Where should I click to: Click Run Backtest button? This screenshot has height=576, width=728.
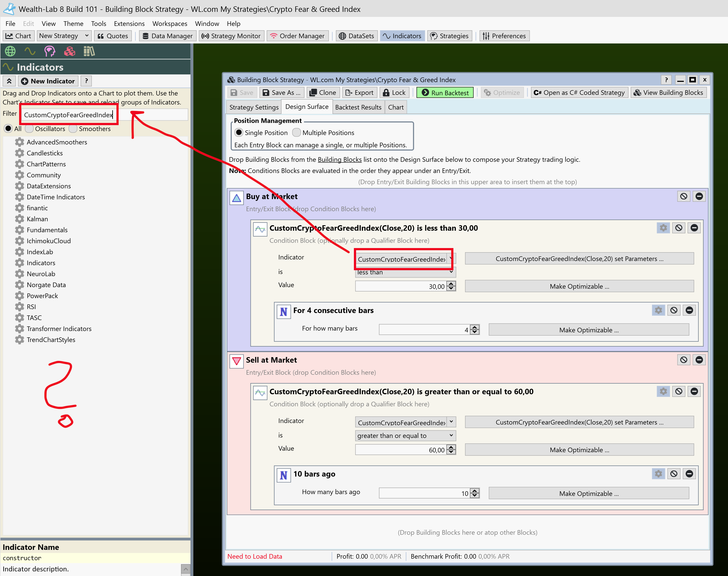tap(445, 93)
